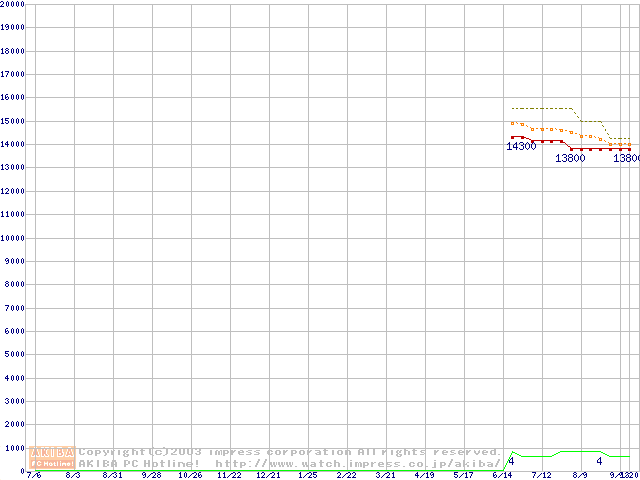Click the Impress Corporation copyright notice

click(290, 452)
